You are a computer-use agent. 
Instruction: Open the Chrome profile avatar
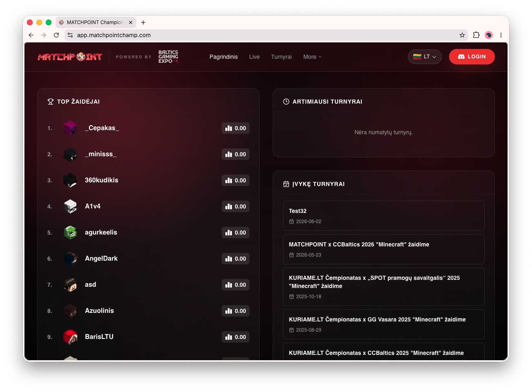[x=489, y=35]
